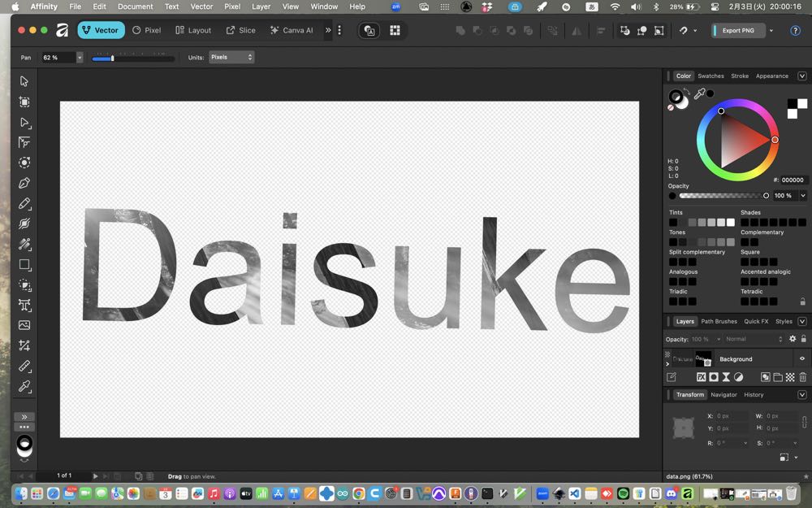Image resolution: width=812 pixels, height=508 pixels.
Task: Switch to the Pixel studio
Action: pos(146,30)
